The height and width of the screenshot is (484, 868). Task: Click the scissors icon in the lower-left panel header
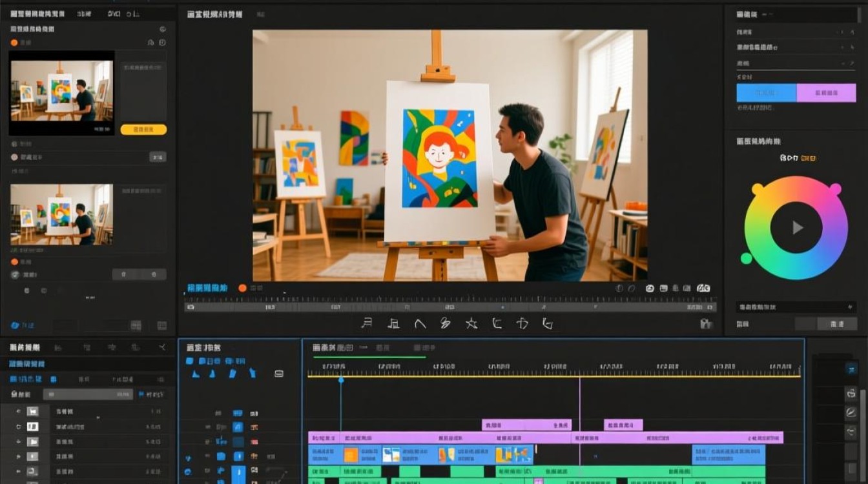tap(162, 347)
